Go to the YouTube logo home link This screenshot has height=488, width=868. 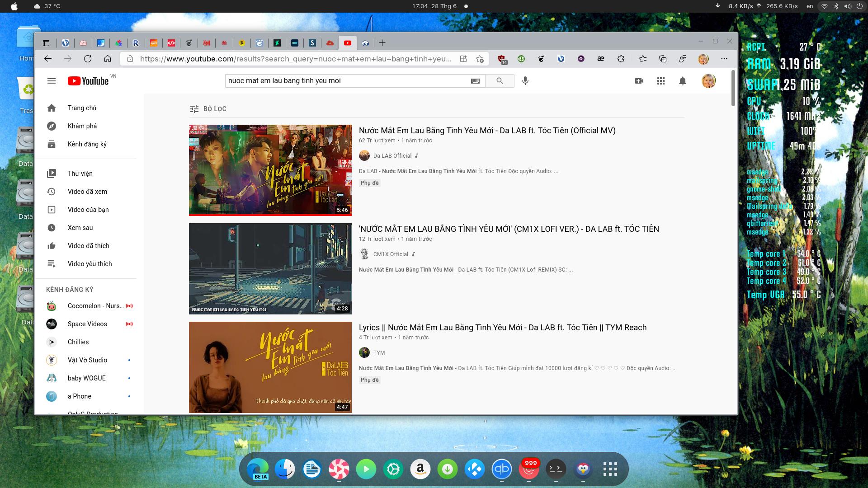coord(88,81)
